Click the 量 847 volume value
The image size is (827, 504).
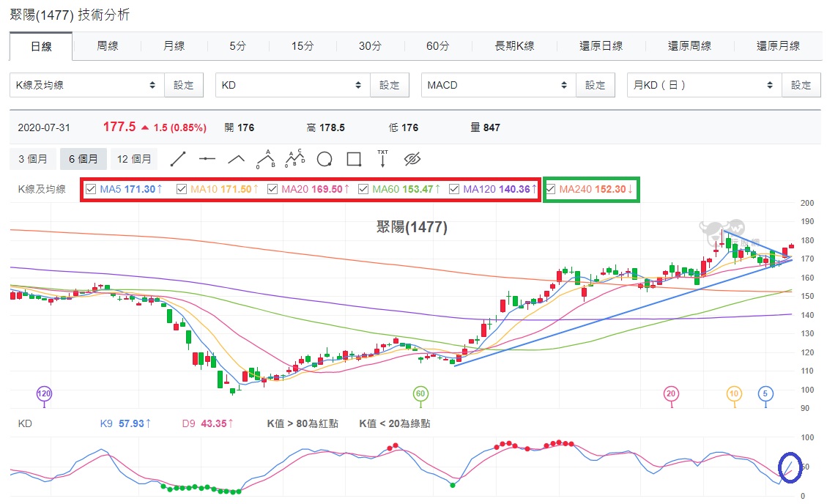[485, 127]
